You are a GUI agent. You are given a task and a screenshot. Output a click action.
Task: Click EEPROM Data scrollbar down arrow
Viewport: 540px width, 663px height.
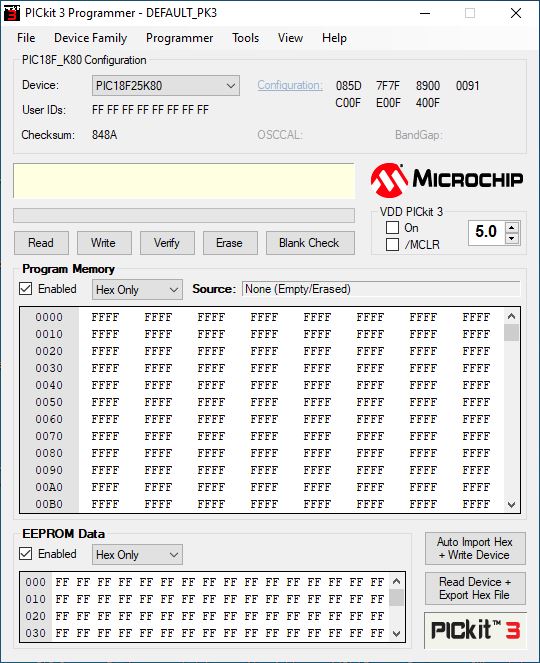click(x=396, y=633)
